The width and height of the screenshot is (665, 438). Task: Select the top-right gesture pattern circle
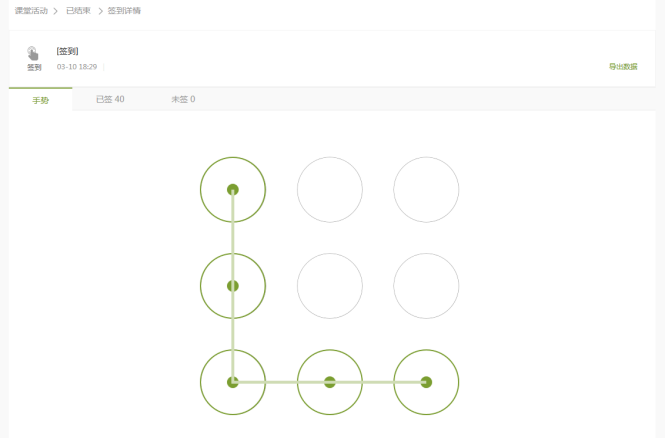click(x=426, y=190)
